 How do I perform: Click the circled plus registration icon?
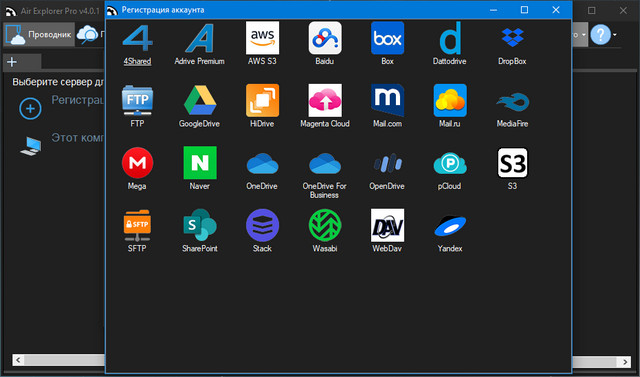point(30,109)
